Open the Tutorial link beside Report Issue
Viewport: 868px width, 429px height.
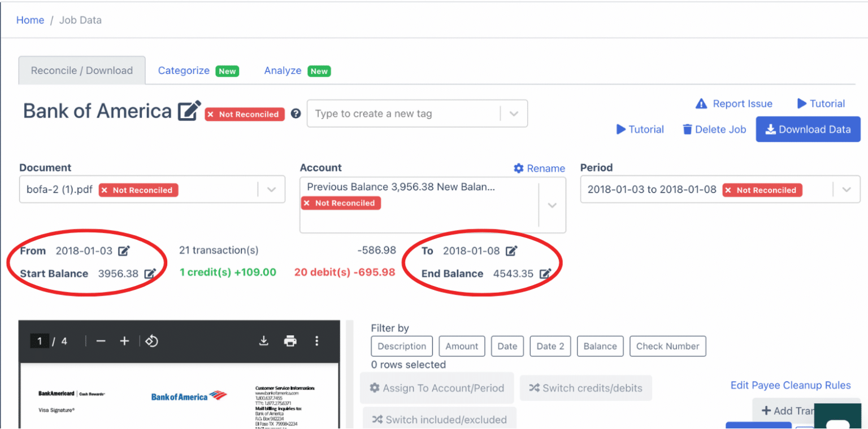821,103
